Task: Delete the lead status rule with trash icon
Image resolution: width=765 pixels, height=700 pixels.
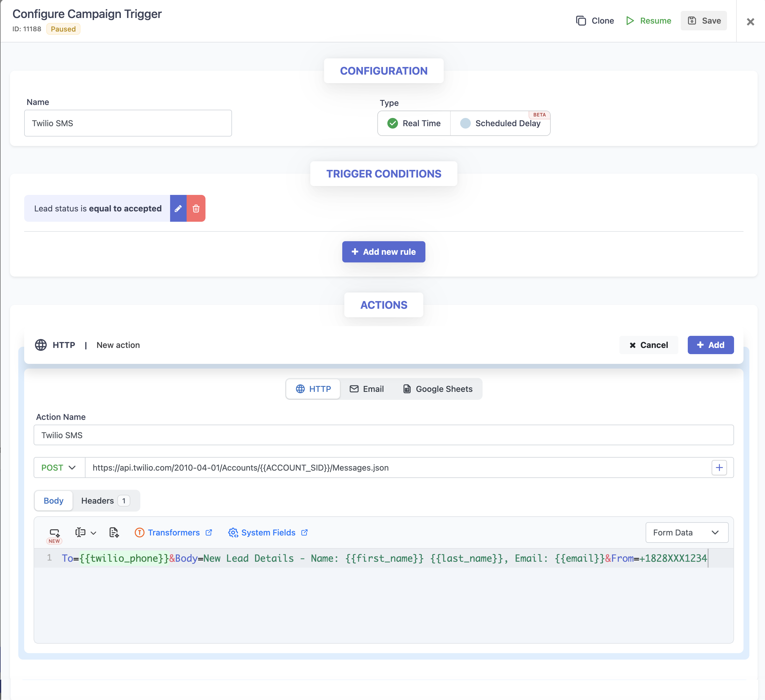Action: (x=196, y=208)
